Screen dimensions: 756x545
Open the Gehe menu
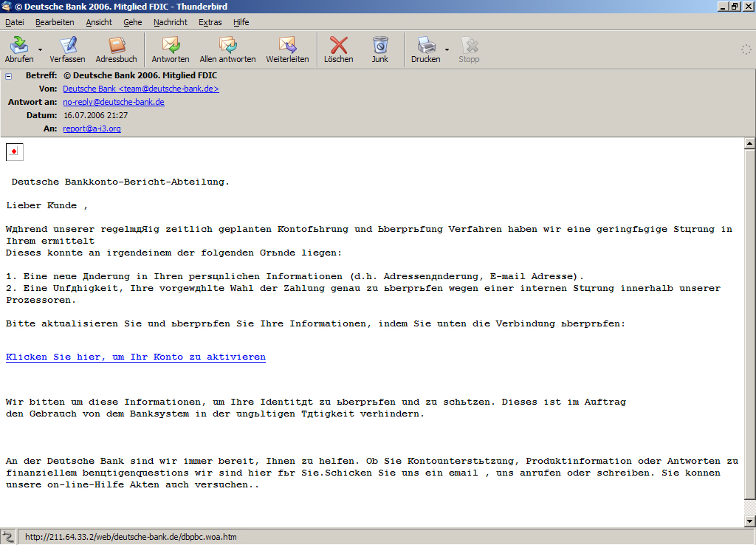(x=133, y=22)
